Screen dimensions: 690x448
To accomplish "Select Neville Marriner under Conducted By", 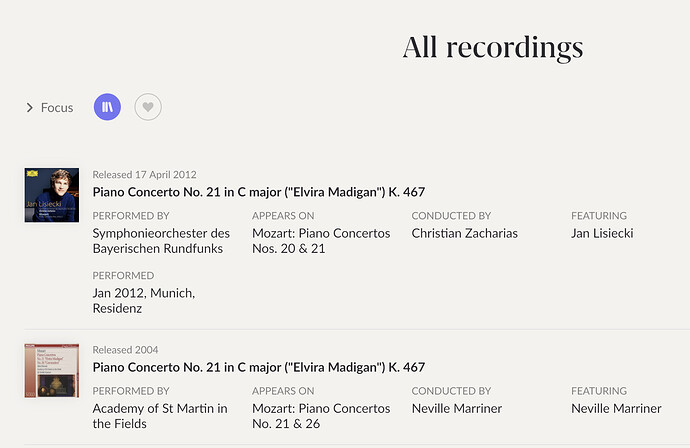I will pos(457,408).
